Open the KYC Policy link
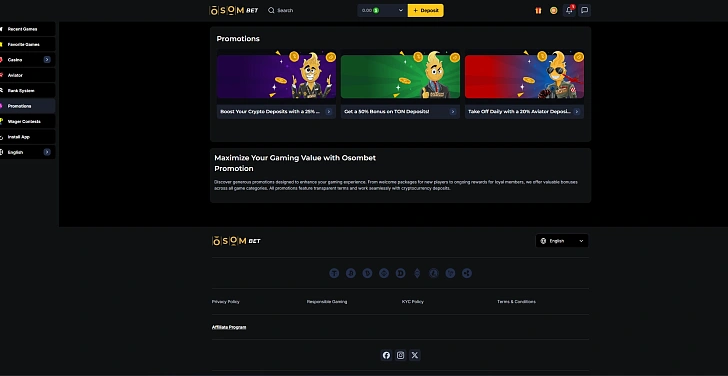 coord(413,302)
